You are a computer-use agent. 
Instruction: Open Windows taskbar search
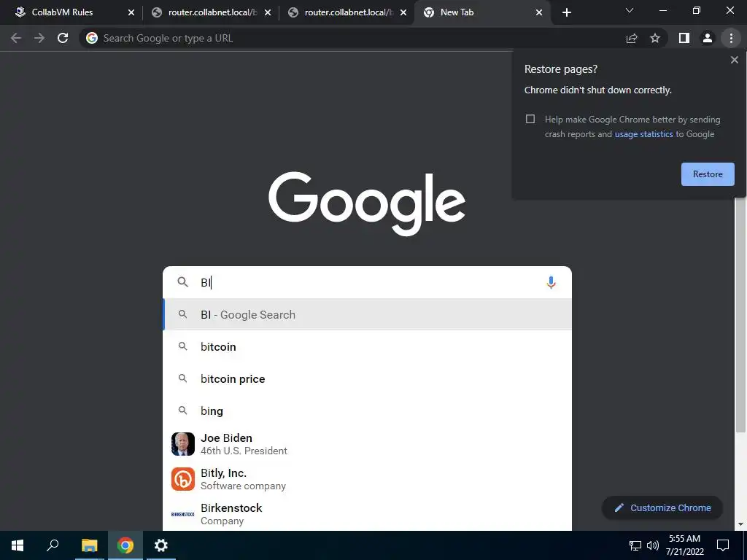pos(53,545)
